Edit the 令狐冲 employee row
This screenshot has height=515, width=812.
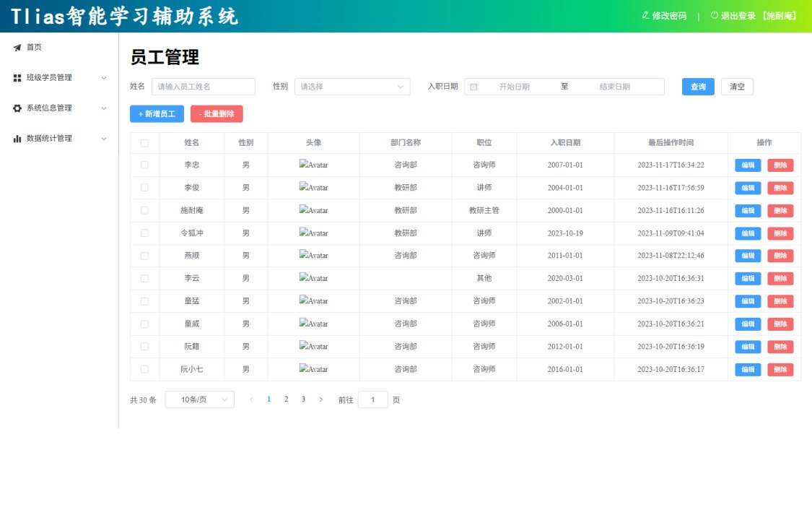[748, 234]
